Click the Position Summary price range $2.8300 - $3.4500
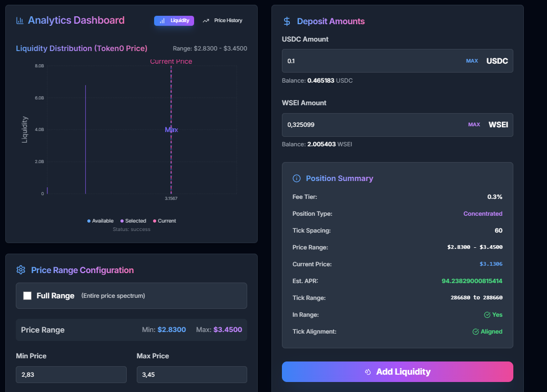The width and height of the screenshot is (547, 392). point(475,247)
